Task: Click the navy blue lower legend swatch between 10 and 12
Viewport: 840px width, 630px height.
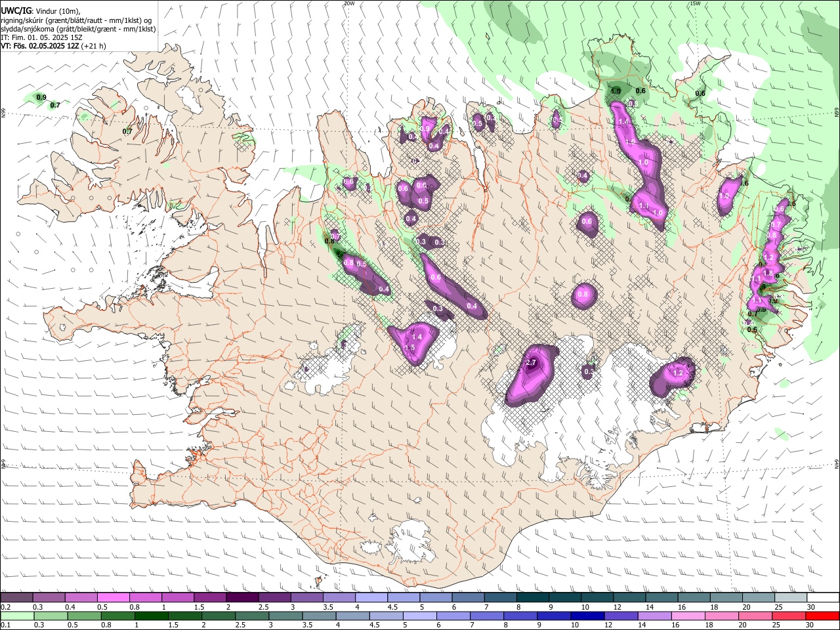Action: point(587,616)
